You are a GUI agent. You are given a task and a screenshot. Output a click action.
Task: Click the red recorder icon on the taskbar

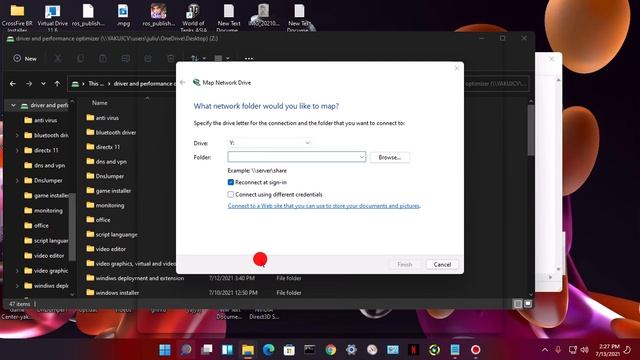point(476,350)
